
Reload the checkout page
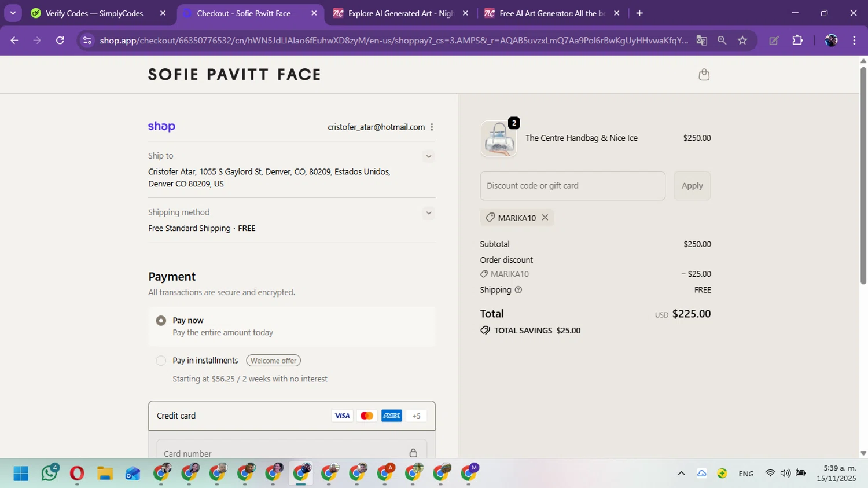pos(60,41)
